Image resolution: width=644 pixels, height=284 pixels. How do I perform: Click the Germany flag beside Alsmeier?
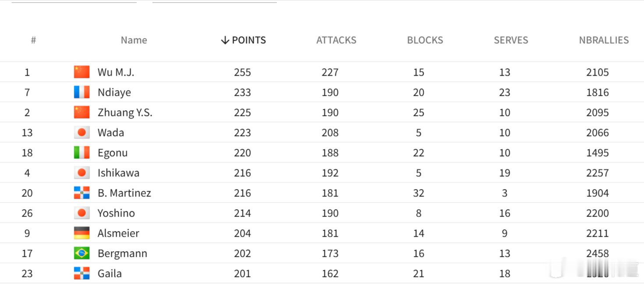[81, 233]
